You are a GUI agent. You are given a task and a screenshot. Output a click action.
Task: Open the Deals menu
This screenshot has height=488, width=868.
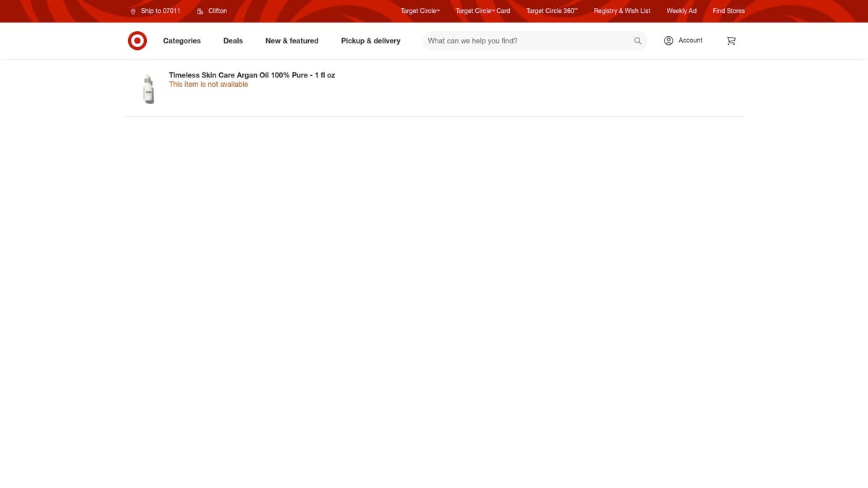(x=233, y=41)
